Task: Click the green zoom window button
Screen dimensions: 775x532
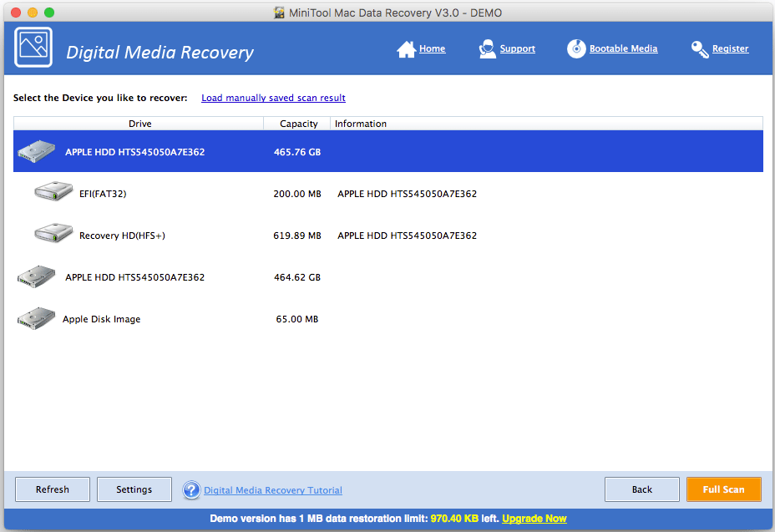Action: pos(49,13)
